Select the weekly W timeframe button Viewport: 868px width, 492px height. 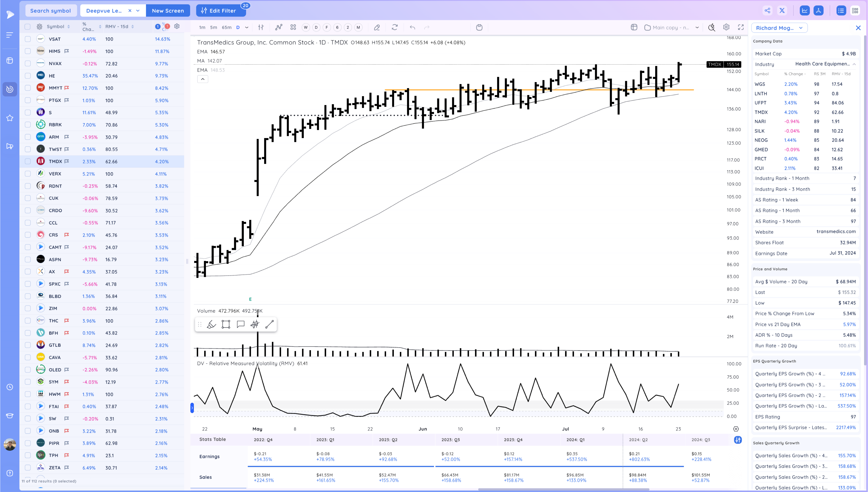306,27
